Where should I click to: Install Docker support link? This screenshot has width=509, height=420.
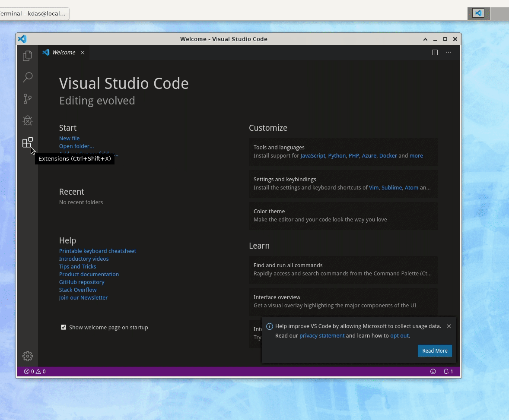(x=388, y=156)
